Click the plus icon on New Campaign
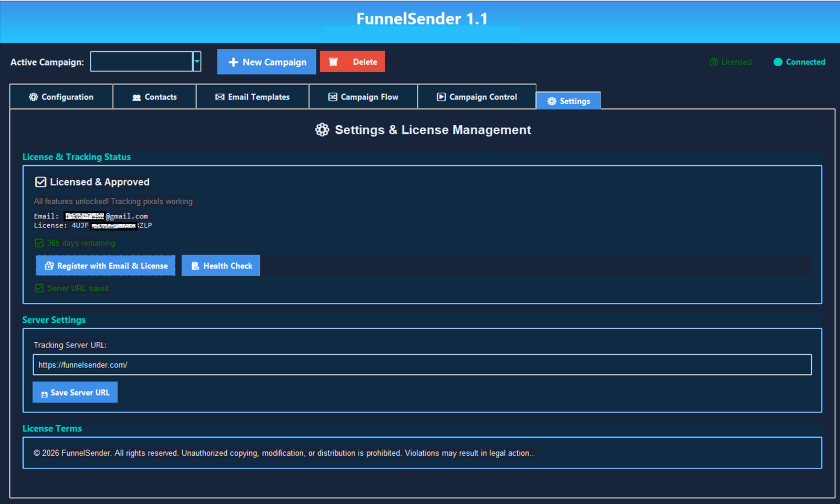The width and height of the screenshot is (840, 504). (233, 61)
